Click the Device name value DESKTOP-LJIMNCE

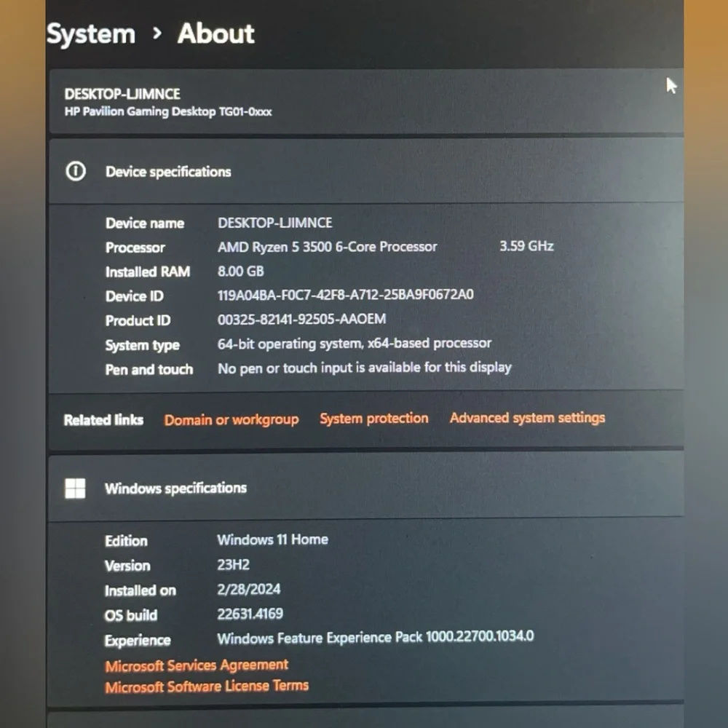point(275,223)
